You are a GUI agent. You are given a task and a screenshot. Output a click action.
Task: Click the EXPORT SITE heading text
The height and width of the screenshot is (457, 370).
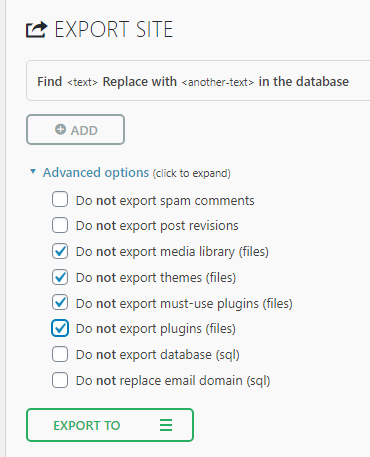(x=113, y=29)
